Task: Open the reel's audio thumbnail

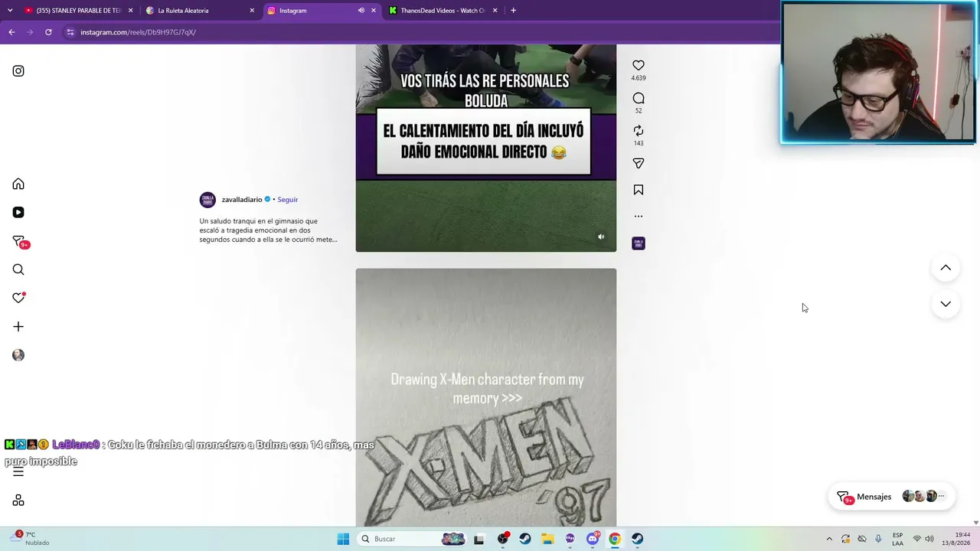Action: click(639, 243)
